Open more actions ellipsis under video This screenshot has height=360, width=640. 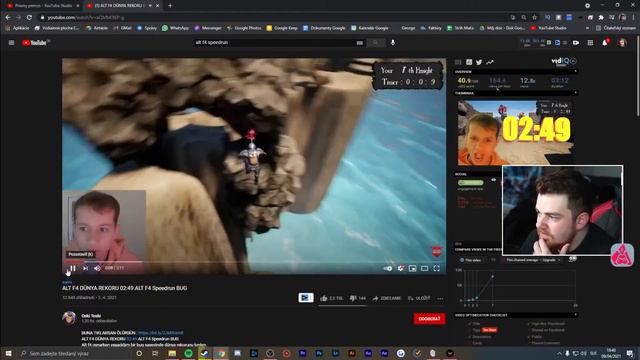440,298
